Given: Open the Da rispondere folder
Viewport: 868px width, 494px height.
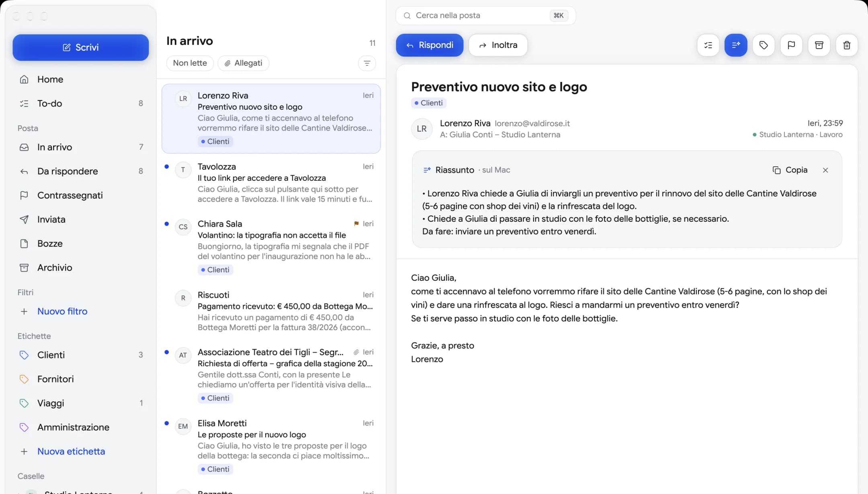Looking at the screenshot, I should (81, 171).
